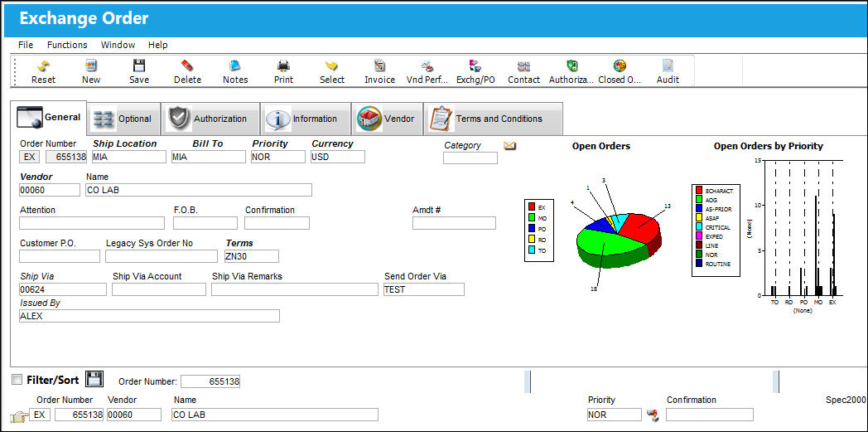The width and height of the screenshot is (868, 432).
Task: Open the Window menu
Action: click(118, 45)
